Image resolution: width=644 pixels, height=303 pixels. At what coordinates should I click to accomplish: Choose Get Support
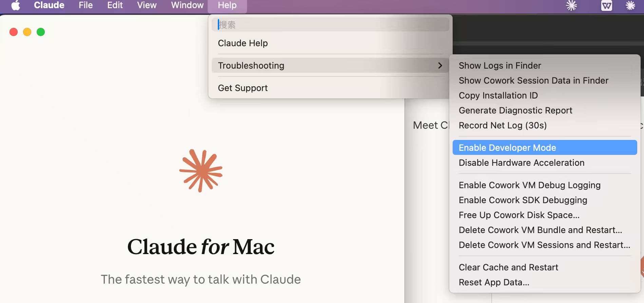click(x=330, y=88)
